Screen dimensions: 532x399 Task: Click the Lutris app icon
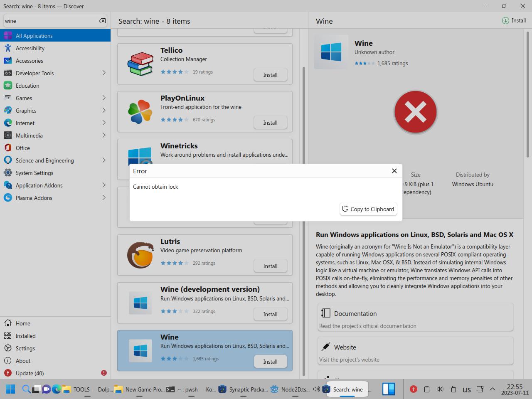140,255
